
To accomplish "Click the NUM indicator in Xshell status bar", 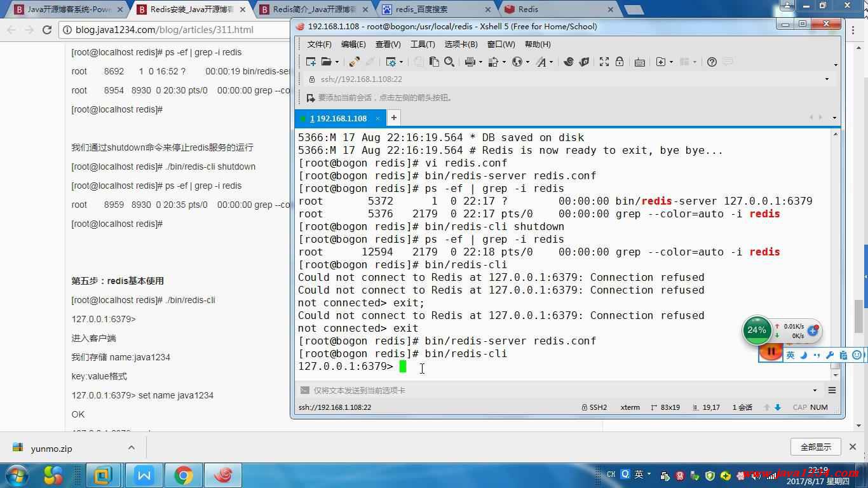I will point(819,407).
